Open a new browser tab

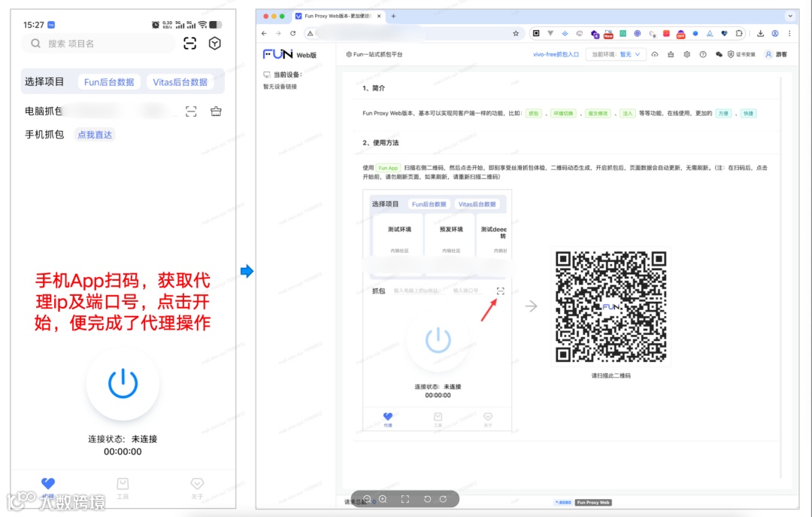point(393,16)
